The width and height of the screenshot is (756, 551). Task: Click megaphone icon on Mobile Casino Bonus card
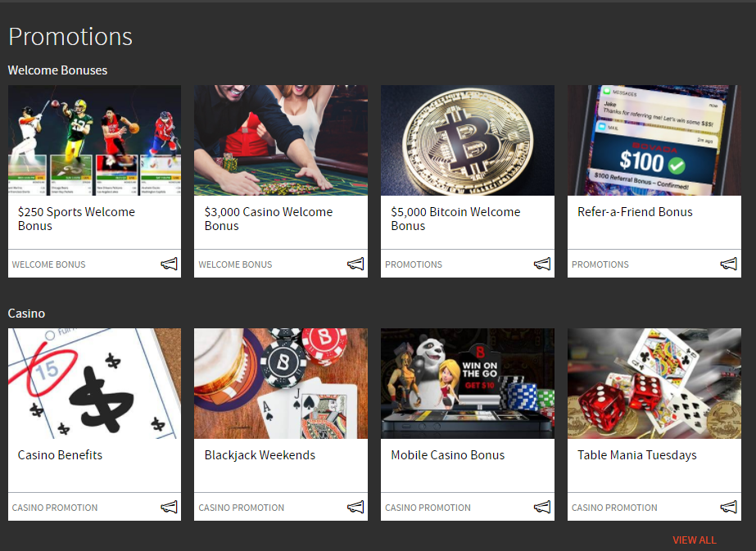click(x=542, y=507)
